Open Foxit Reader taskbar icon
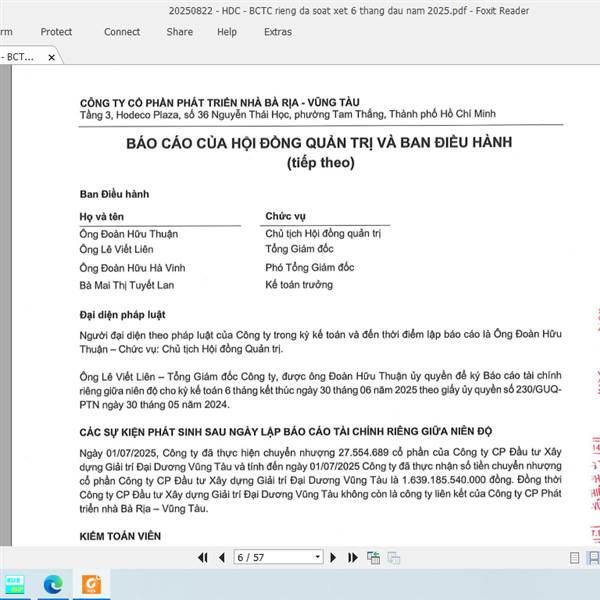 91,584
